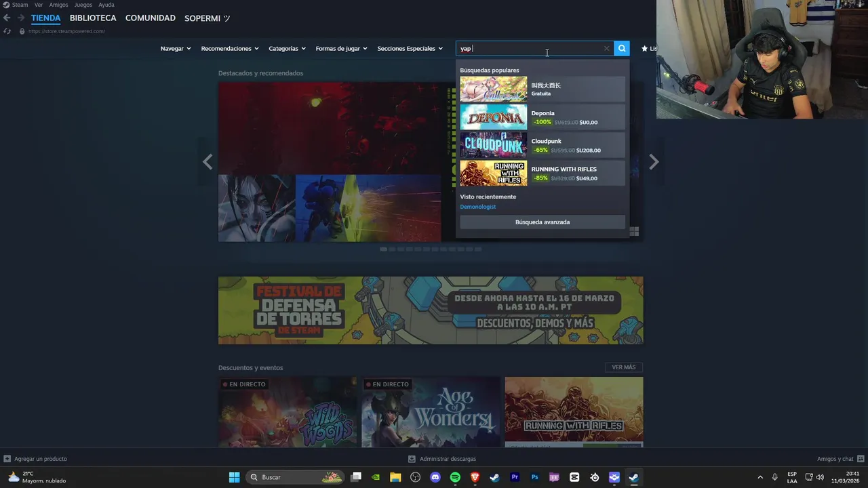Open Photoshop from taskbar
The image size is (868, 488).
[x=535, y=477]
